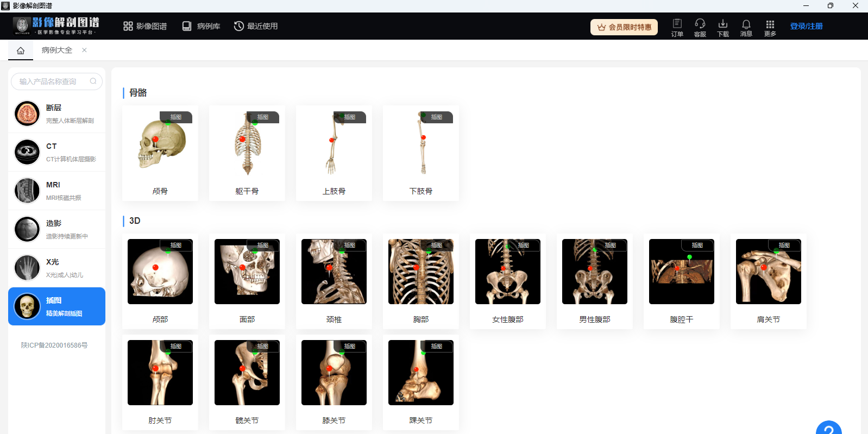The image size is (868, 434).
Task: Open the 病例库 menu
Action: tap(201, 26)
